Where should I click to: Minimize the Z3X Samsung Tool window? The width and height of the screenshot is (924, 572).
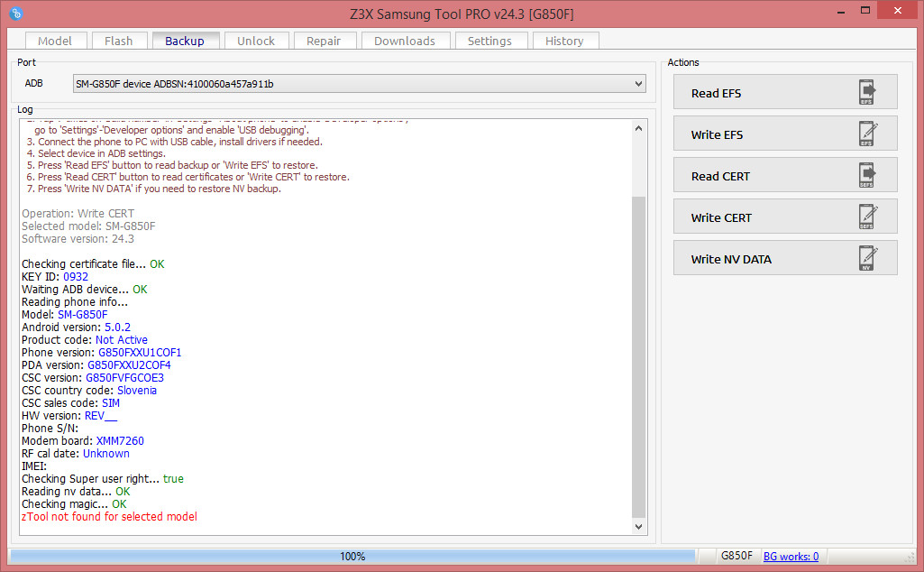pos(841,11)
